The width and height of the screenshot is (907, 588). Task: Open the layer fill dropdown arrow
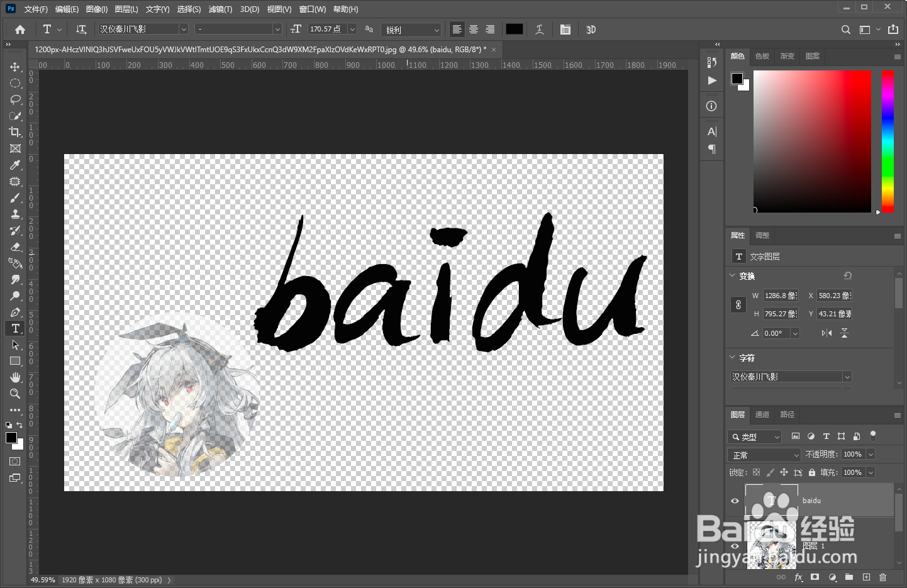point(871,472)
